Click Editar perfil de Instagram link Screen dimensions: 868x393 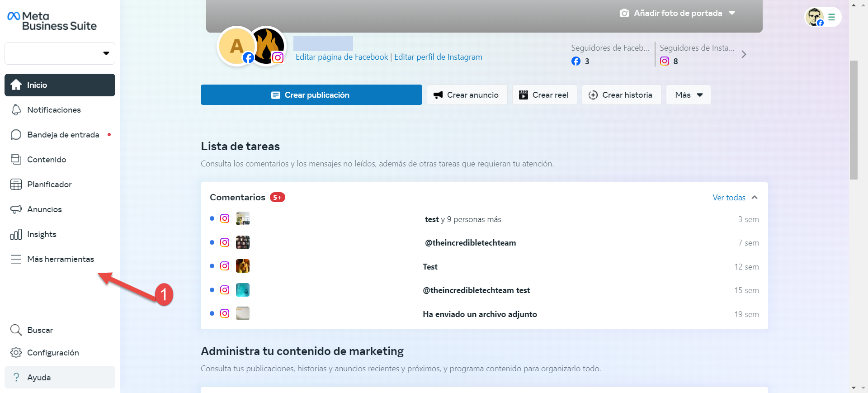[438, 57]
